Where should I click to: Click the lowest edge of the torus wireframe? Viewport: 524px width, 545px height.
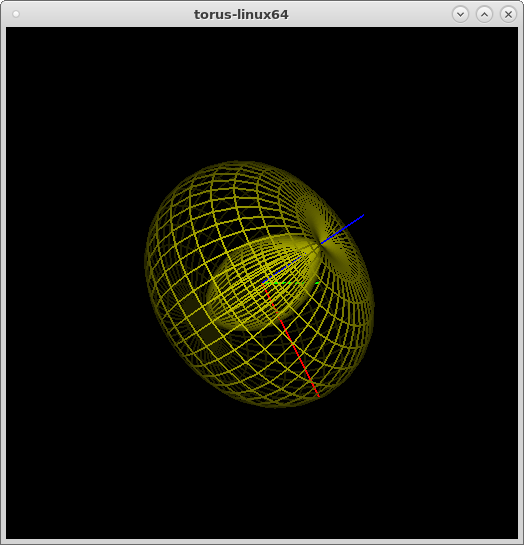278,406
